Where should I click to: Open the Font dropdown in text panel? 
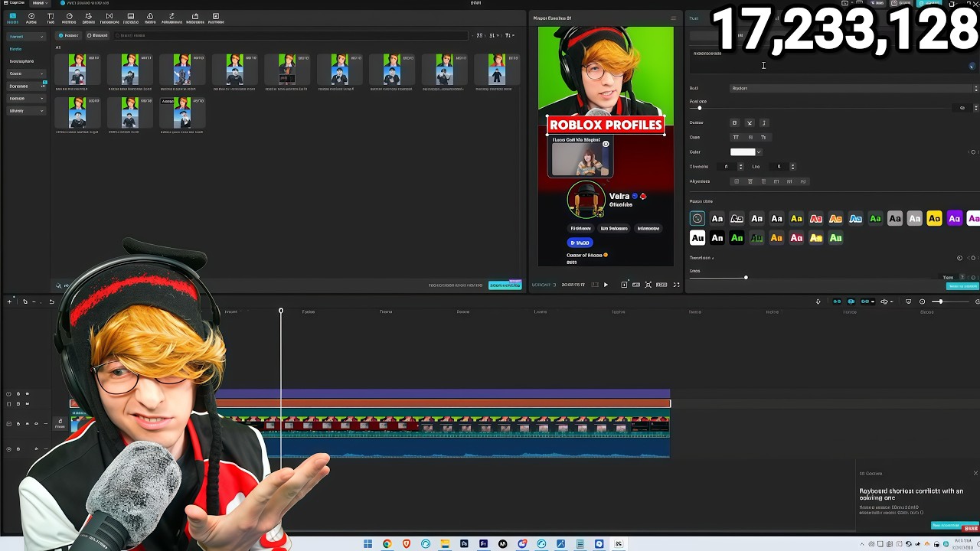point(854,88)
